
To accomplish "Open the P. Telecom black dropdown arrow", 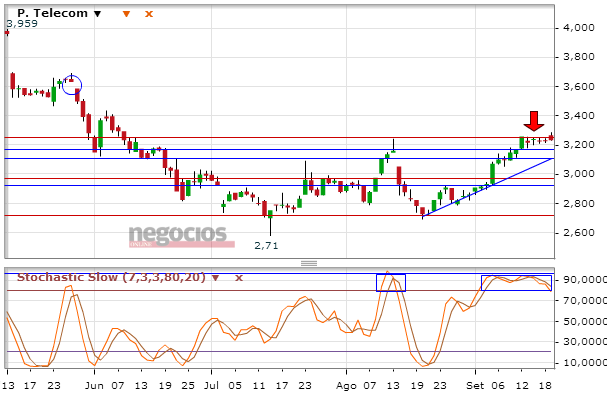I will (98, 14).
